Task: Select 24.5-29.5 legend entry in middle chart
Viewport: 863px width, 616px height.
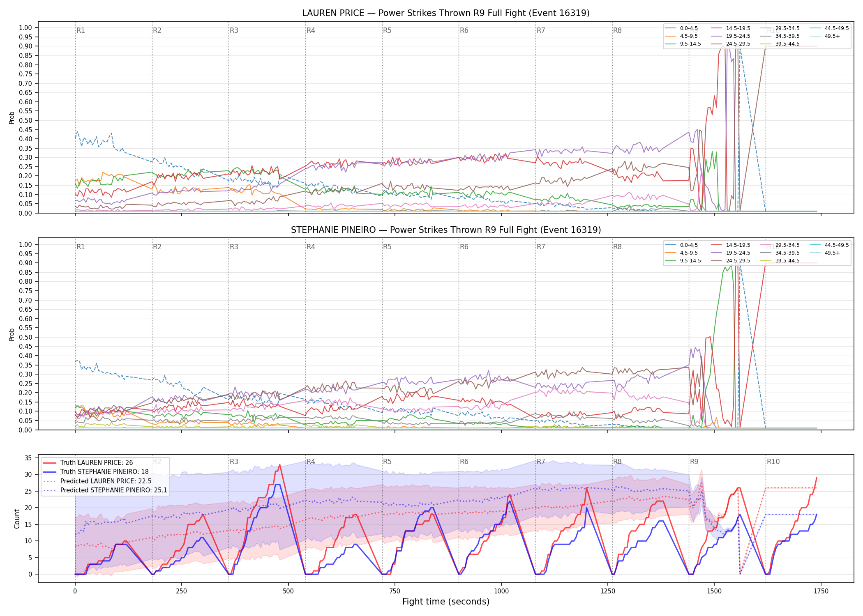Action: (731, 261)
